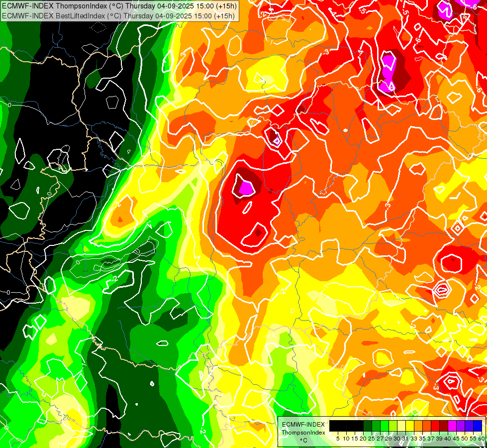Image resolution: width=487 pixels, height=448 pixels.
Task: Click legend scale value 60
Action: tap(482, 439)
